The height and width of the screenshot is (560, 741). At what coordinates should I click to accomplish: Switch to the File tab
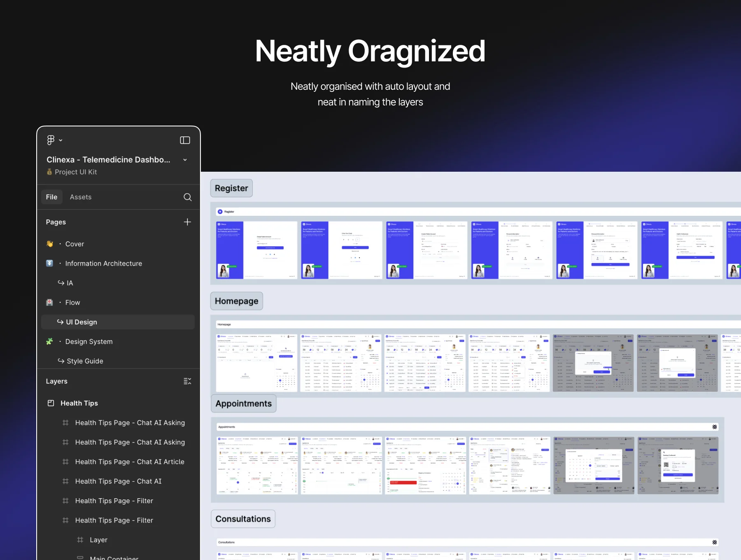coord(52,197)
